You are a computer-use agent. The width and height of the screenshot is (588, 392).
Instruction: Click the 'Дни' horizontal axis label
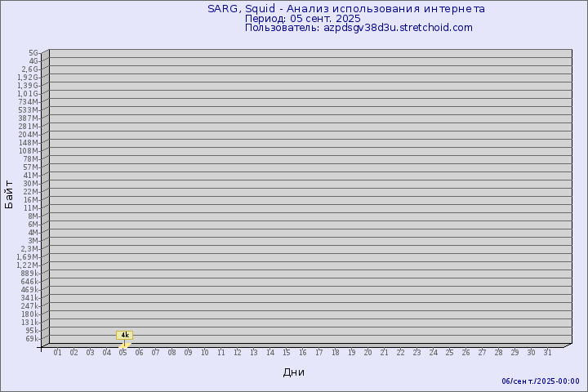point(294,372)
